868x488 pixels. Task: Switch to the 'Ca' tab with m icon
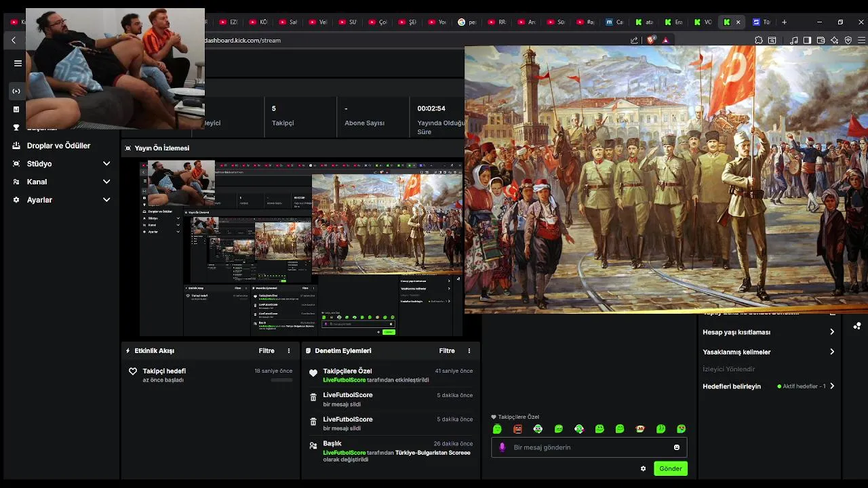click(614, 22)
